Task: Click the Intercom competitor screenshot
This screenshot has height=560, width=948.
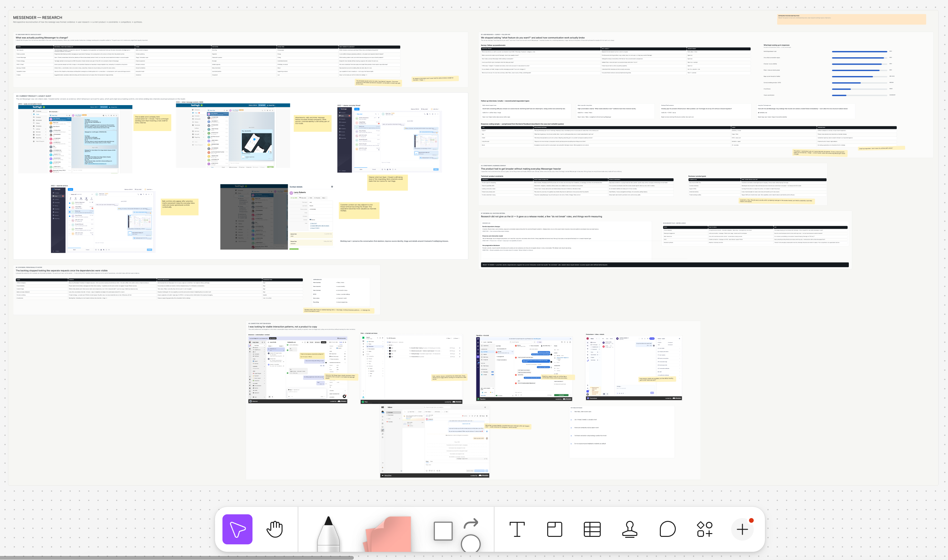Action: 298,370
